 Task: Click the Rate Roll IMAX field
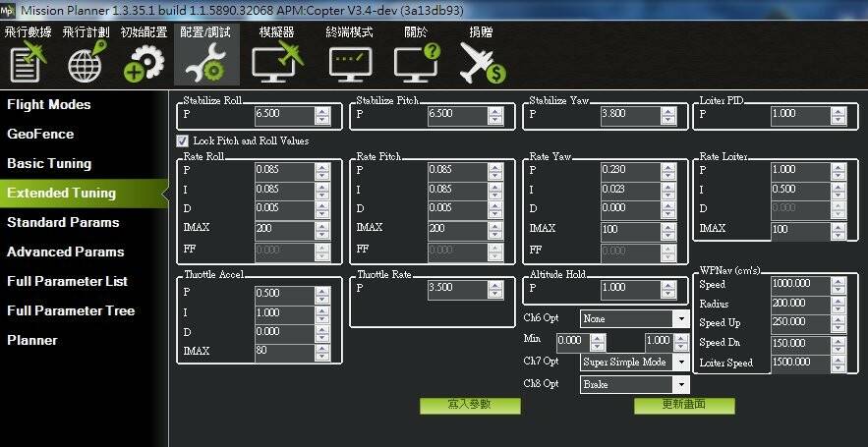284,230
